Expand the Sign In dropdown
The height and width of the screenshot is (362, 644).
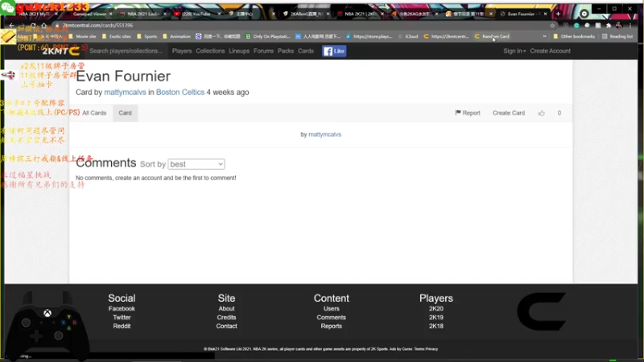[x=514, y=51]
